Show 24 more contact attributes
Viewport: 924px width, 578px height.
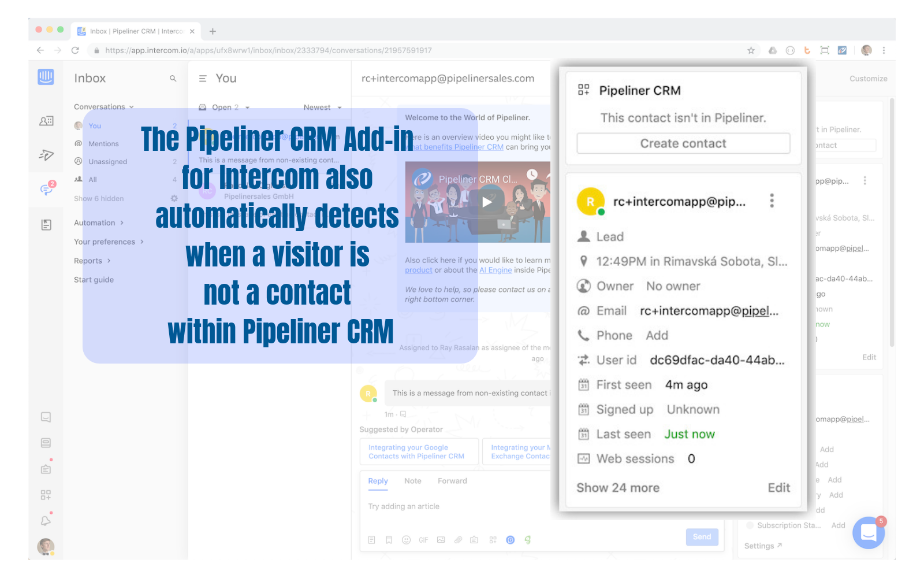tap(617, 487)
